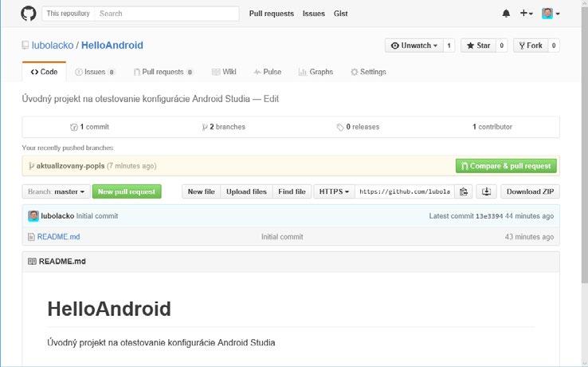Click the Find file button
Viewport: 588px width, 367px height.
tap(292, 191)
